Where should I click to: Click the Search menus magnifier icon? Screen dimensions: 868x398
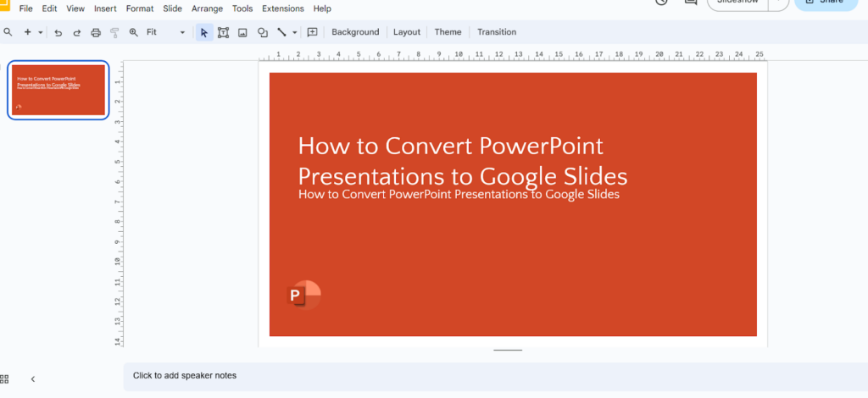tap(8, 32)
